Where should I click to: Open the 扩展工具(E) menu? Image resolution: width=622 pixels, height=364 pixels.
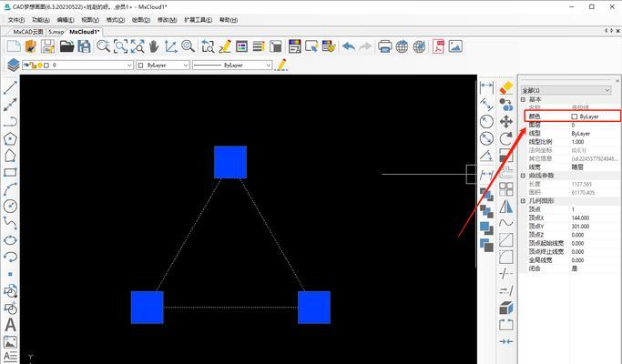(x=198, y=20)
